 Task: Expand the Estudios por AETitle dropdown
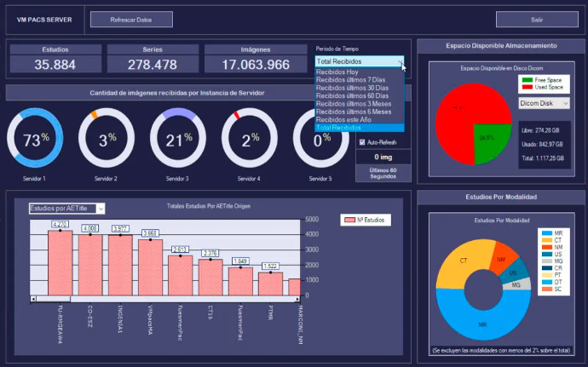(x=66, y=208)
